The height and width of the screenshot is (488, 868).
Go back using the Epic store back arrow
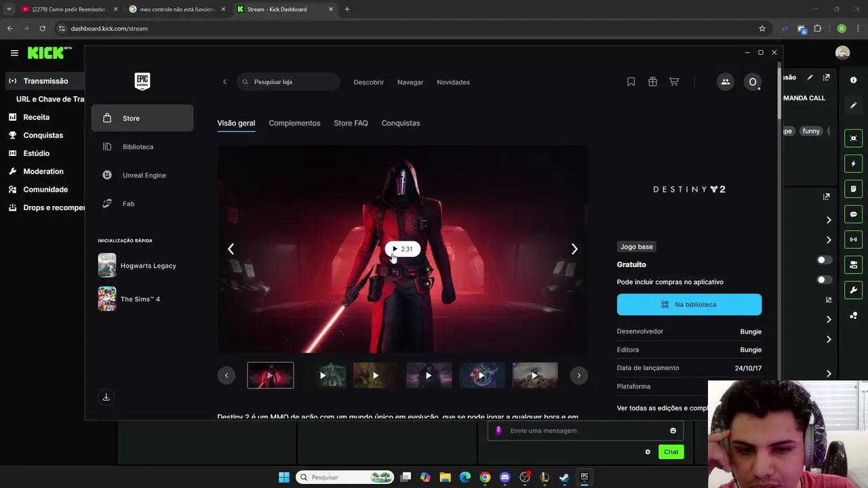(x=225, y=82)
